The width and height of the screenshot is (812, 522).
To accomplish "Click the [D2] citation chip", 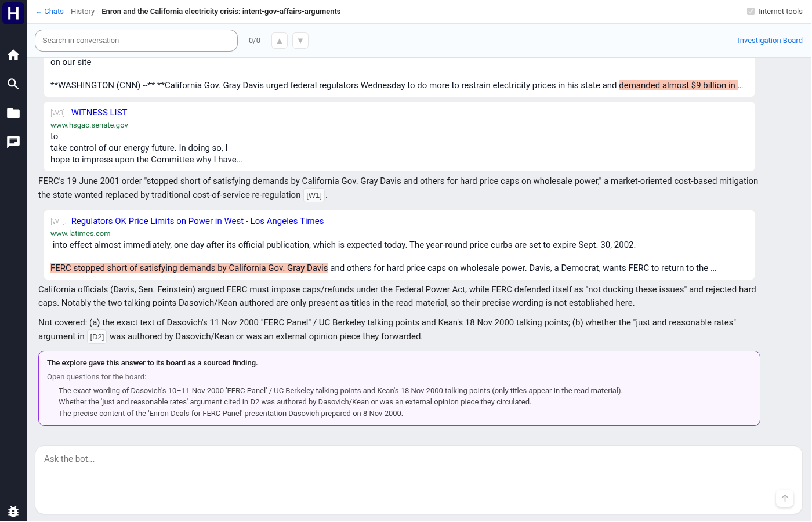I will tap(97, 337).
